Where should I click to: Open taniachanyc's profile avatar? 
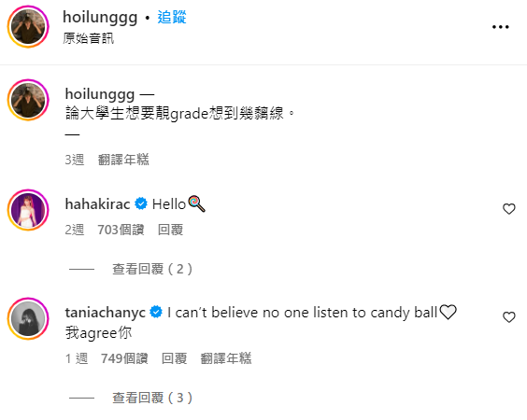point(28,318)
